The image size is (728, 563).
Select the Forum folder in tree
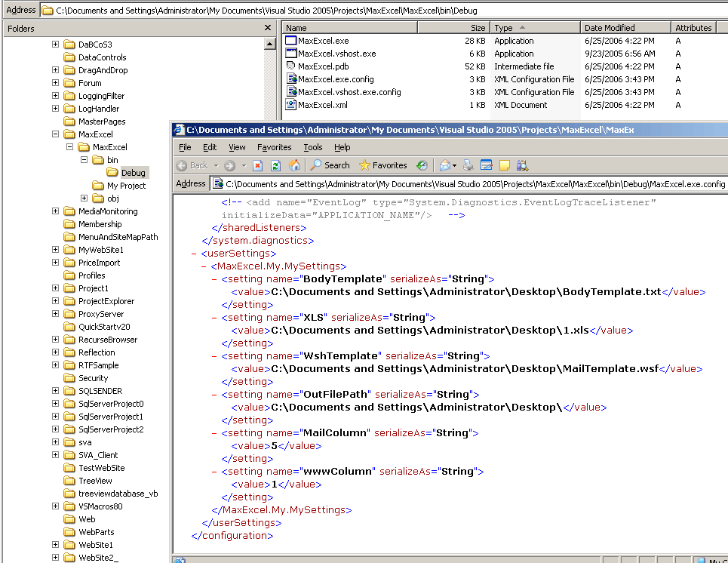point(90,83)
